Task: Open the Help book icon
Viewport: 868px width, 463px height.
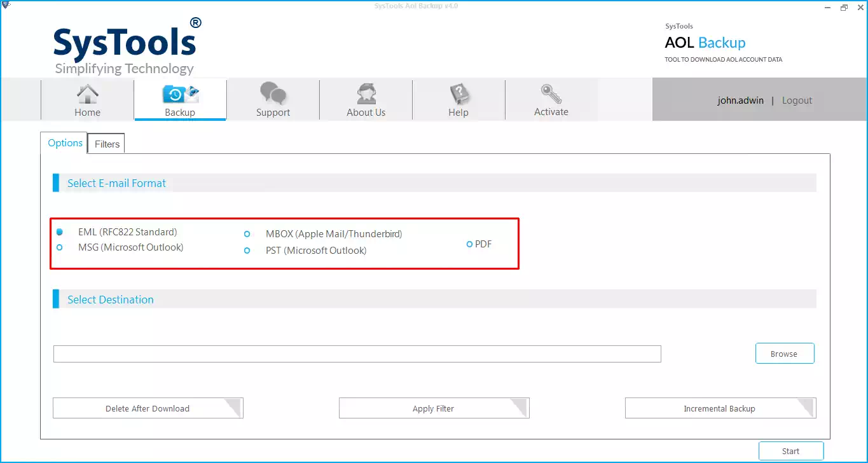Action: pyautogui.click(x=458, y=93)
